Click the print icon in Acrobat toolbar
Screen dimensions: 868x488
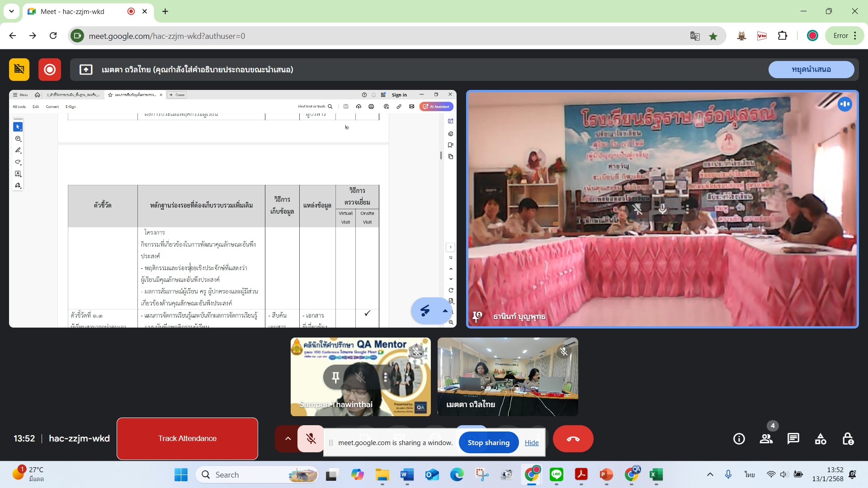click(x=371, y=107)
